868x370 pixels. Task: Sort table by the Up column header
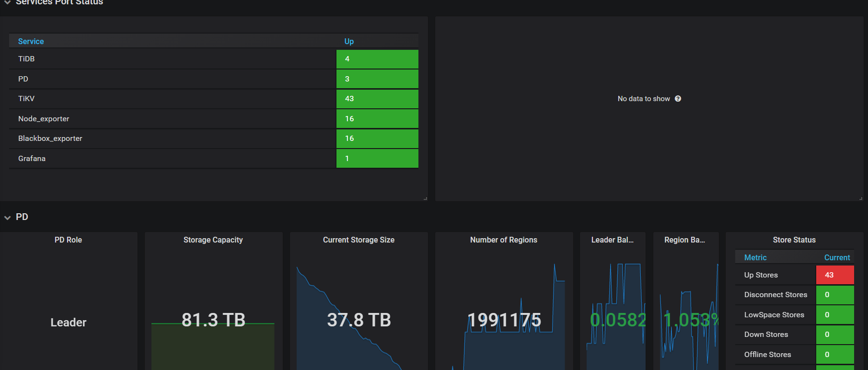click(x=349, y=42)
